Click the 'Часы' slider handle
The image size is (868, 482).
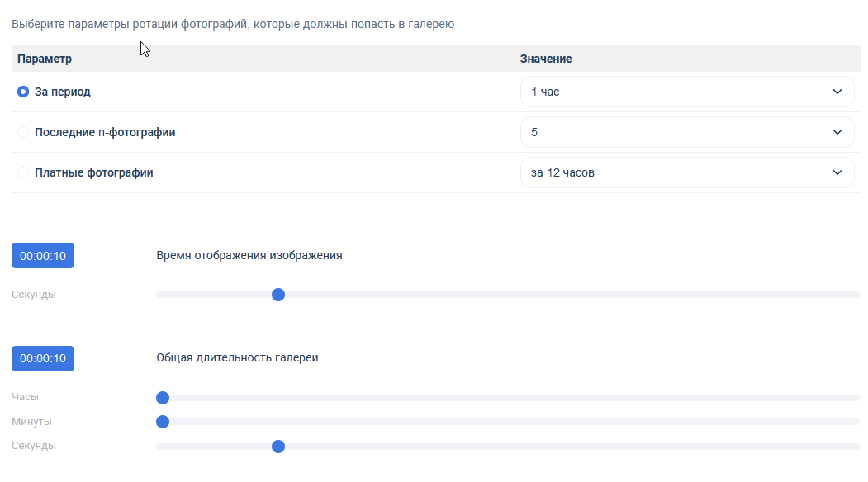(x=163, y=398)
